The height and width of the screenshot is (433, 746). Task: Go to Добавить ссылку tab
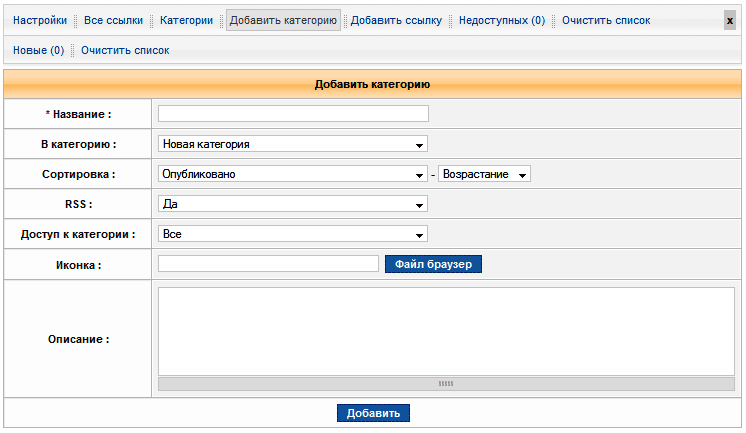pyautogui.click(x=396, y=20)
